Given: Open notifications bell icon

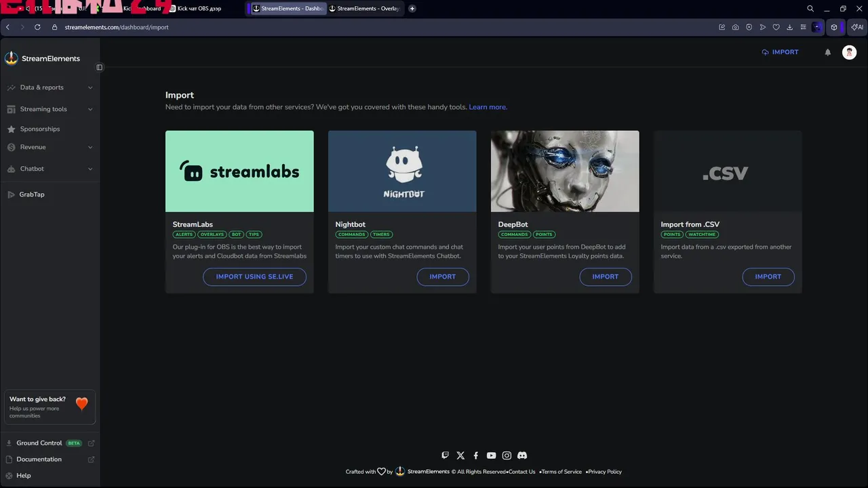Looking at the screenshot, I should point(827,52).
